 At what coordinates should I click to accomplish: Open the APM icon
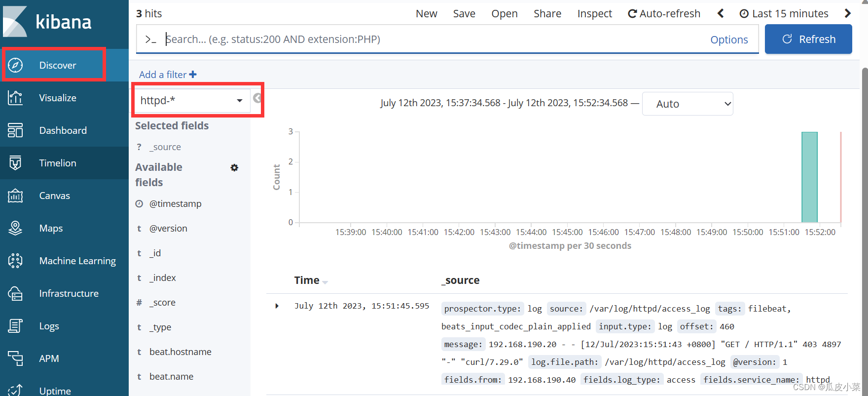click(x=15, y=358)
